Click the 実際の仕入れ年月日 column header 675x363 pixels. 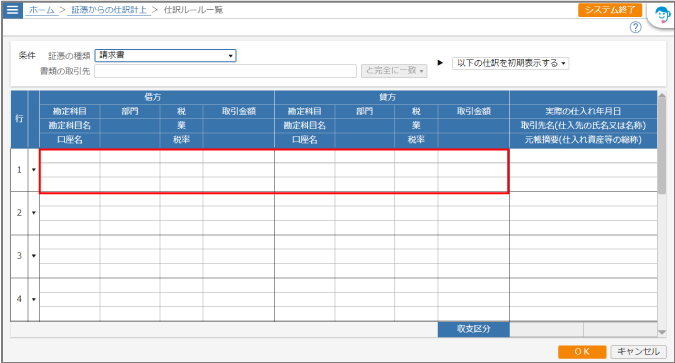pos(583,111)
